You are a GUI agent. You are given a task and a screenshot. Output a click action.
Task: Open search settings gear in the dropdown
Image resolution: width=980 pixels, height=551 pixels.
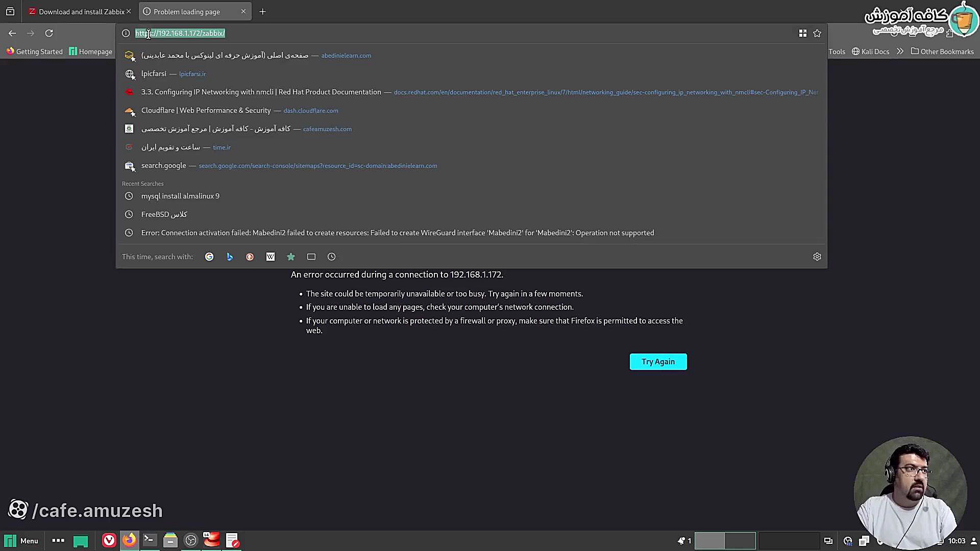coord(817,257)
